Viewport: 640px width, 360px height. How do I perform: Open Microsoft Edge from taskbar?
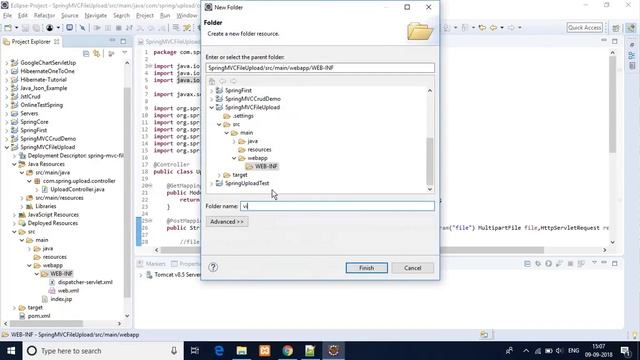pyautogui.click(x=219, y=351)
